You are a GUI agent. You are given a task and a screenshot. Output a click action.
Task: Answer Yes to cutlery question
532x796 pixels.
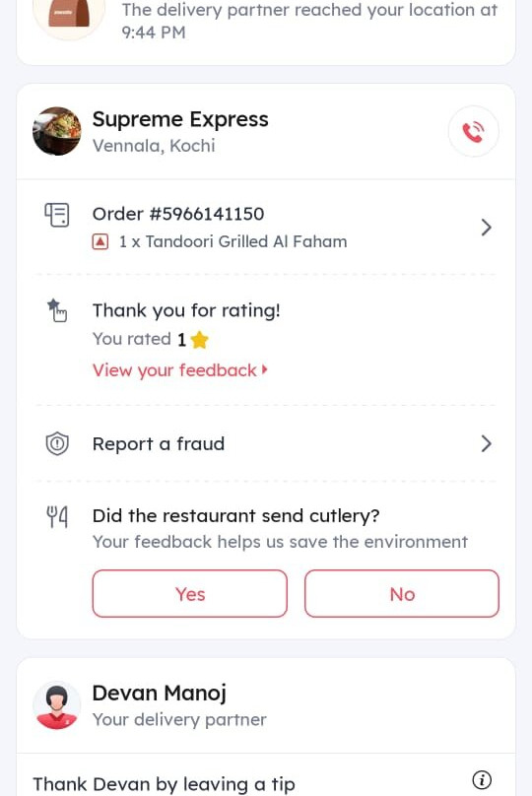click(x=190, y=593)
